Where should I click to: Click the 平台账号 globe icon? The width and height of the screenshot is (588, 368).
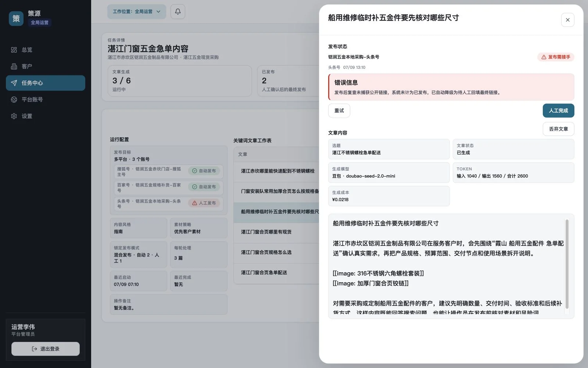click(14, 99)
